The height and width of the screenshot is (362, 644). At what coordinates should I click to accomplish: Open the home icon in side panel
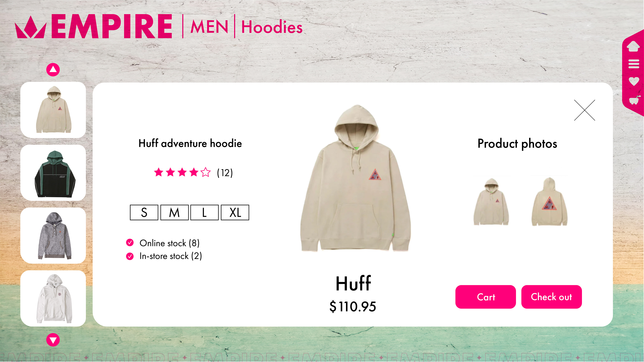point(633,46)
